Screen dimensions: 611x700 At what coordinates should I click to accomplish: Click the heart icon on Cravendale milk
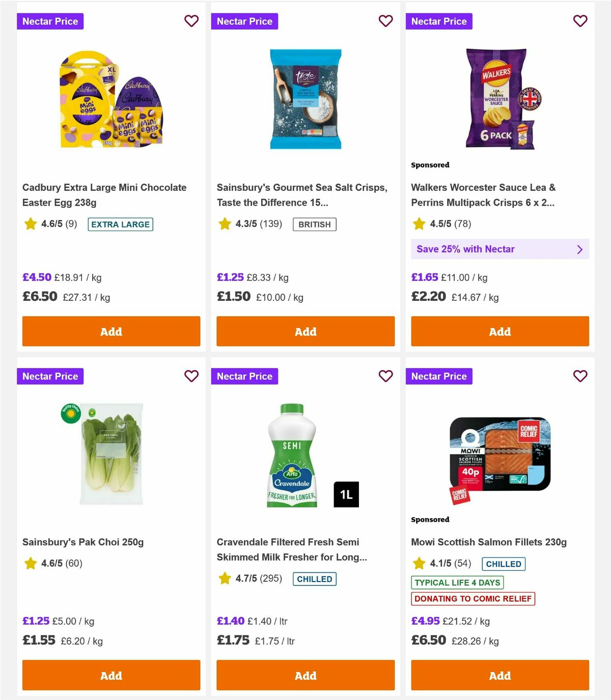386,376
